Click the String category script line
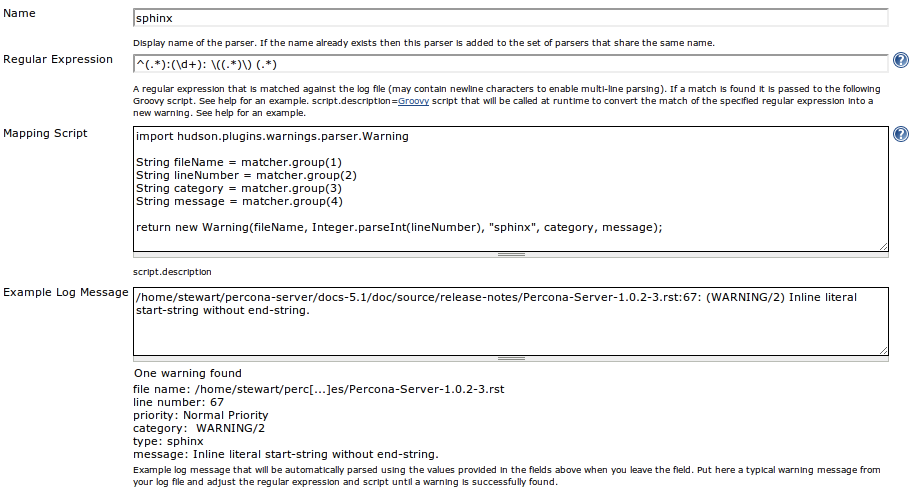Image resolution: width=919 pixels, height=491 pixels. pos(239,188)
